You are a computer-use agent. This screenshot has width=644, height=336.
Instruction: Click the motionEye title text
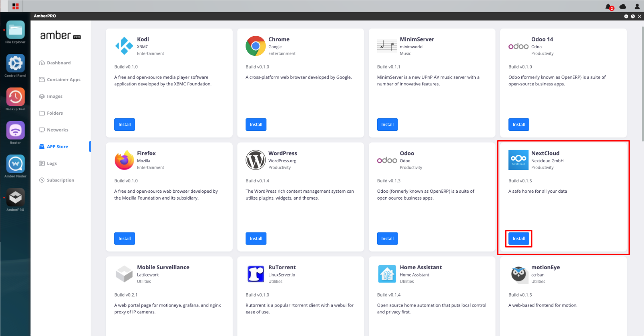coord(545,268)
